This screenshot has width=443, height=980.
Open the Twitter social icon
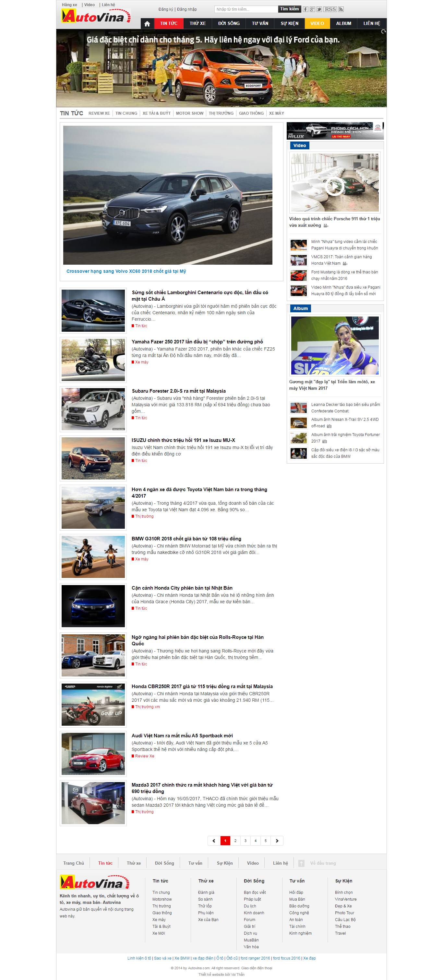(x=319, y=9)
